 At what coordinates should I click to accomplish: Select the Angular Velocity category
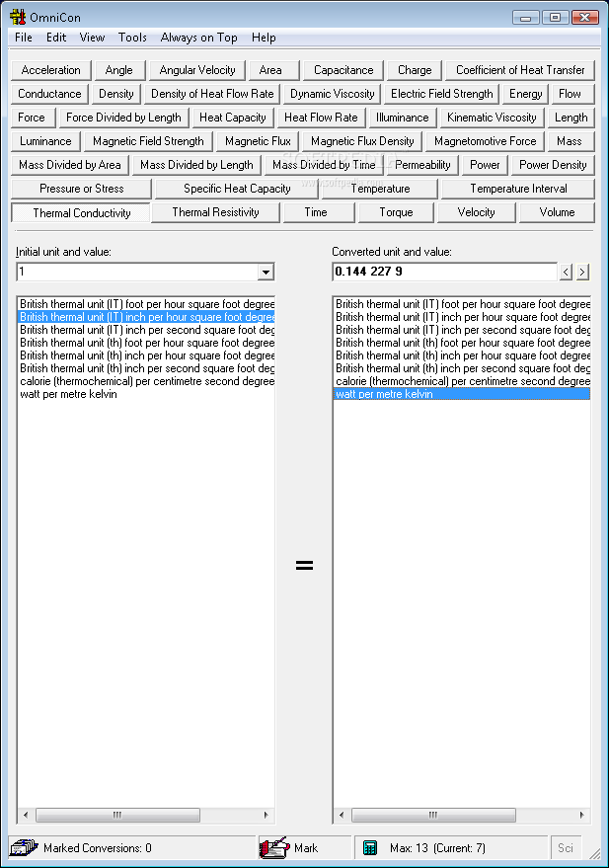pos(197,70)
